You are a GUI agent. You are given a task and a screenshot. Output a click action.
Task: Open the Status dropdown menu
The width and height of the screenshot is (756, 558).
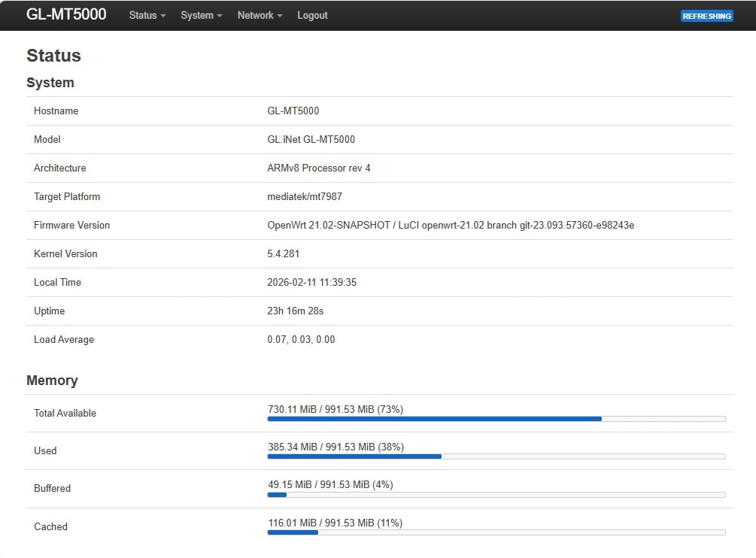point(147,15)
